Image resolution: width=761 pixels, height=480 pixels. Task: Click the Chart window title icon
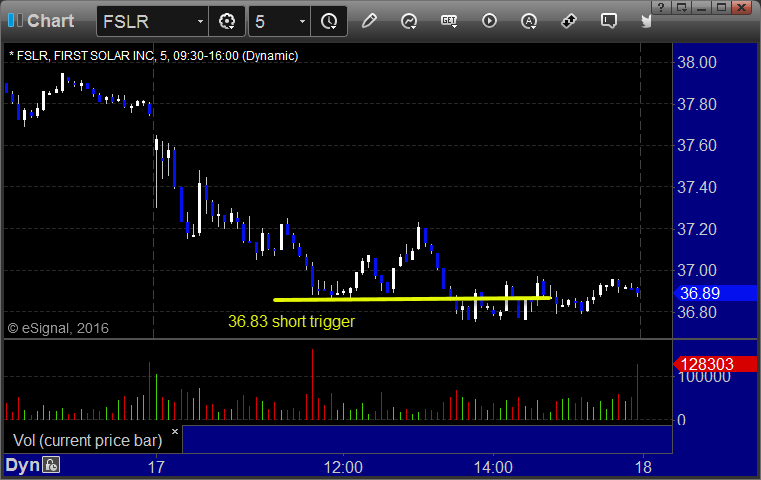(15, 20)
